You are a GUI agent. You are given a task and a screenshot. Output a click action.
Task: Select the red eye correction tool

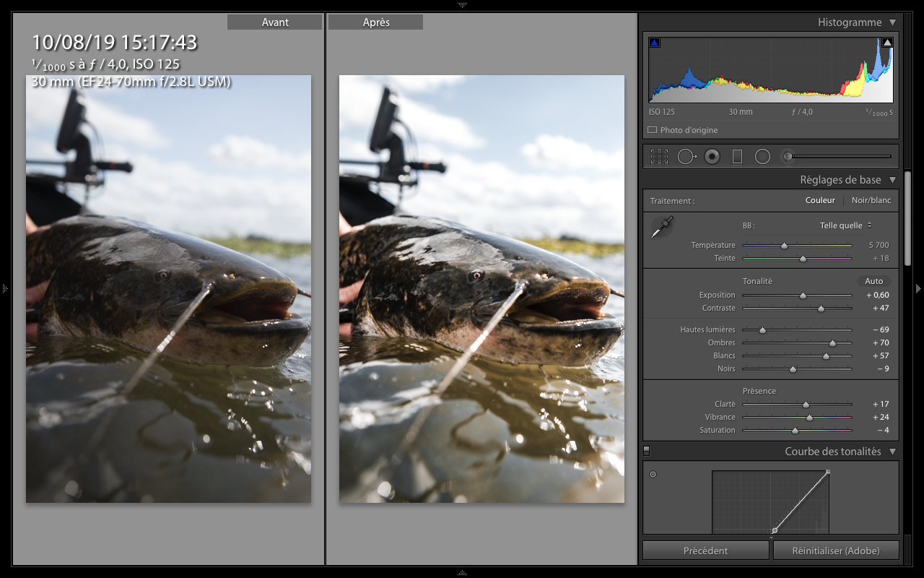(712, 156)
